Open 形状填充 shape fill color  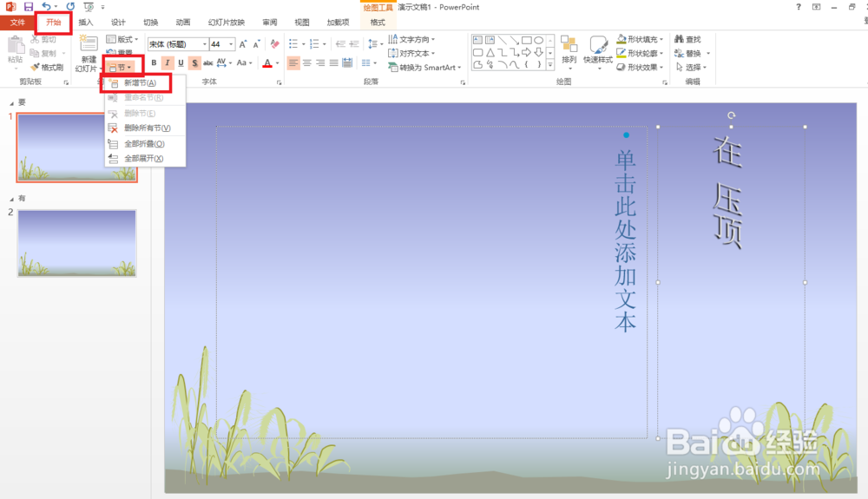point(640,39)
